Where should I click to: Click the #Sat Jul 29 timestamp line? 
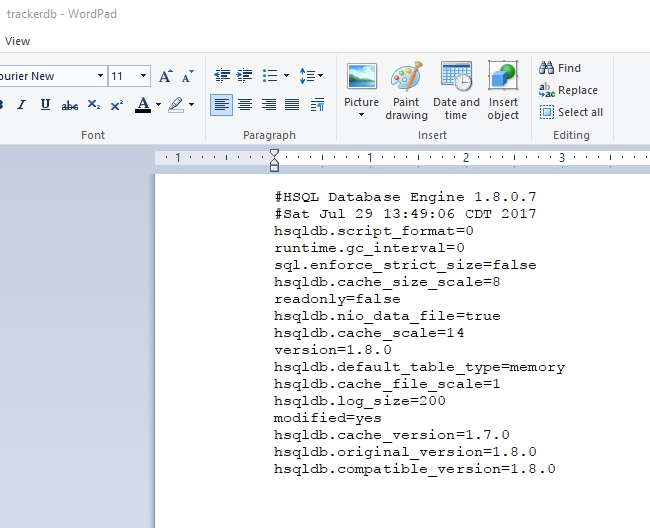pyautogui.click(x=405, y=214)
